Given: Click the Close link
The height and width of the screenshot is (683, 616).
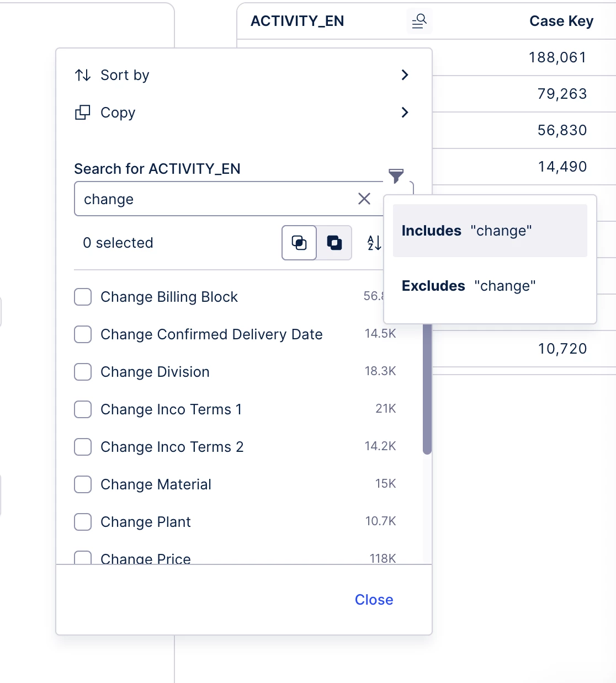Looking at the screenshot, I should pyautogui.click(x=374, y=600).
